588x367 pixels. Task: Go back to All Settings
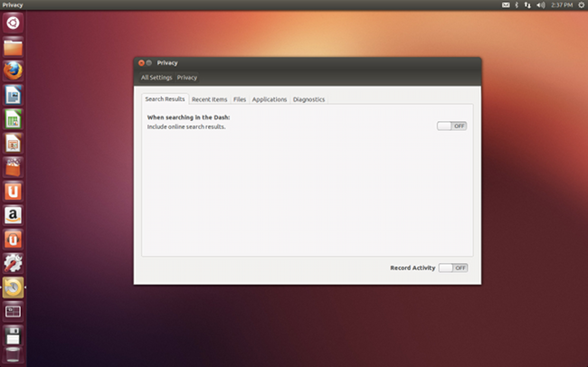(156, 78)
